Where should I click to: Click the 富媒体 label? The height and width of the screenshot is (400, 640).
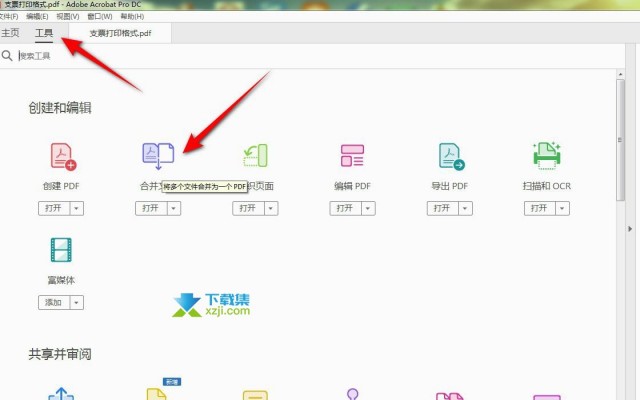61,280
